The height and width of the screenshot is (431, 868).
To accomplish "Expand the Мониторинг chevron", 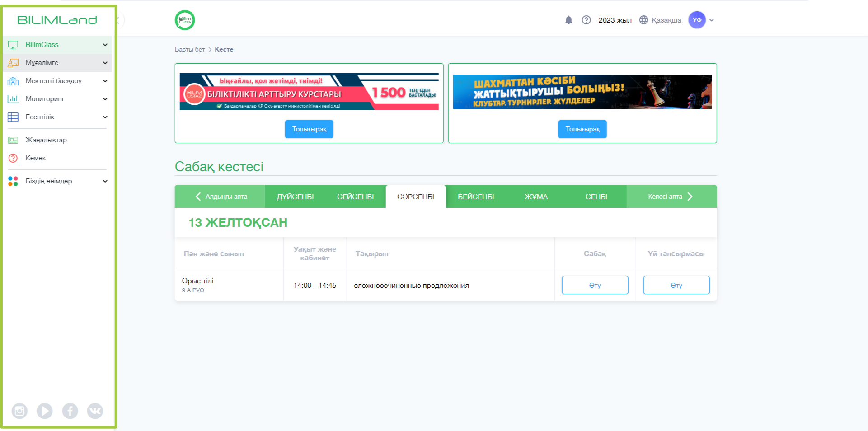I will coord(105,99).
